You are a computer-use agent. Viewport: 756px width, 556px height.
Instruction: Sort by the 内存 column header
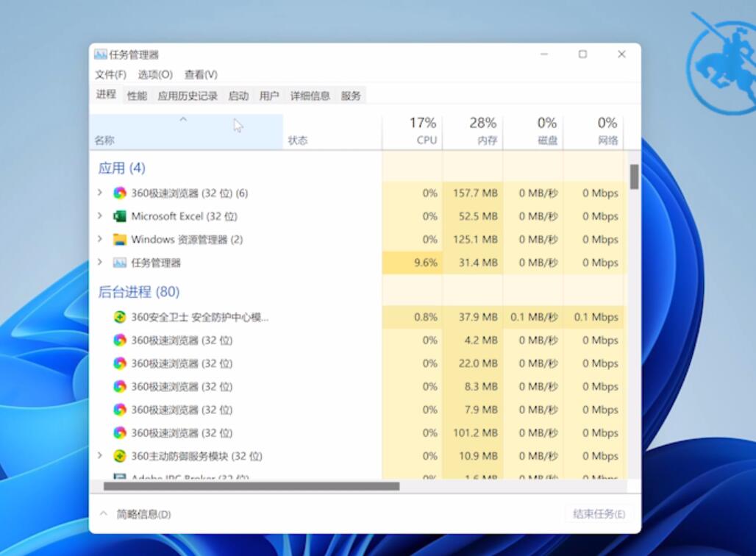point(472,131)
